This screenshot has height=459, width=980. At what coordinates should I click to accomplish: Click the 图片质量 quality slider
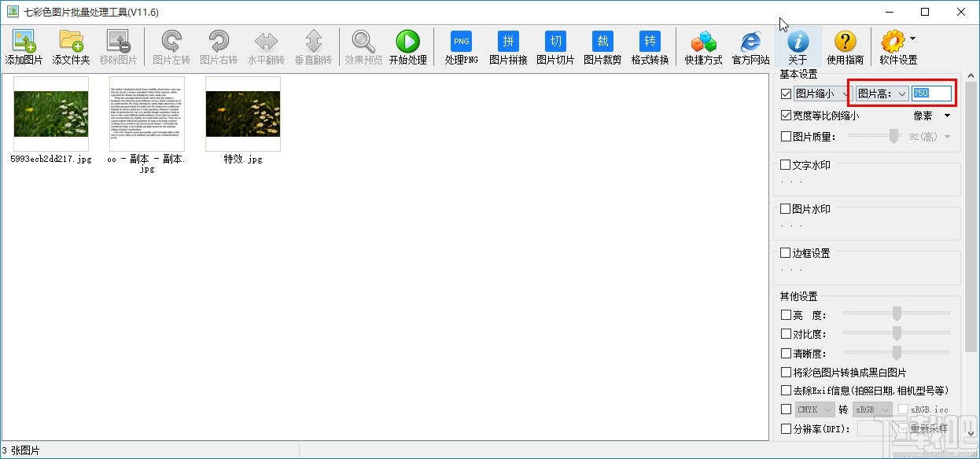click(x=875, y=137)
